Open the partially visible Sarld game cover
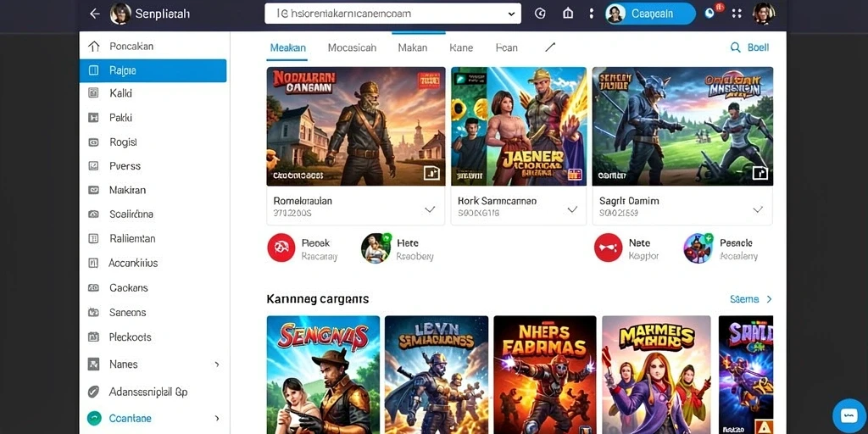Viewport: 868px width, 434px height. 746,375
